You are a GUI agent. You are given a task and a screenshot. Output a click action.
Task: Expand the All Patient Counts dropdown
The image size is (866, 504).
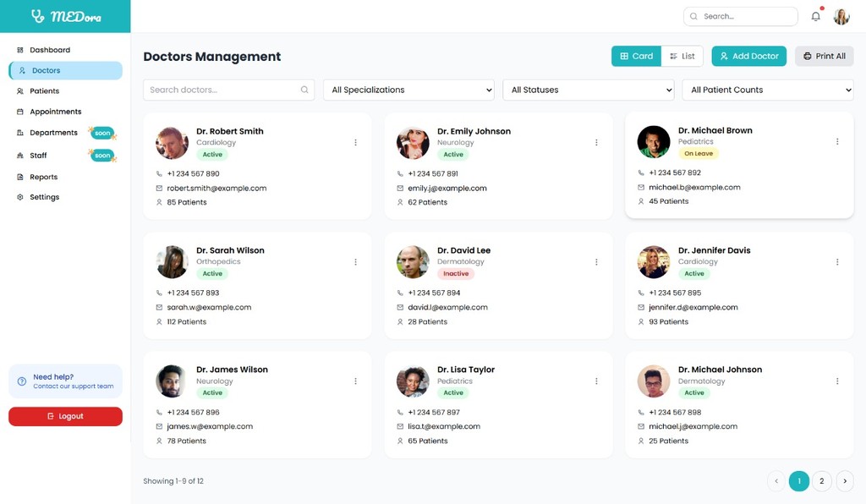pos(768,90)
